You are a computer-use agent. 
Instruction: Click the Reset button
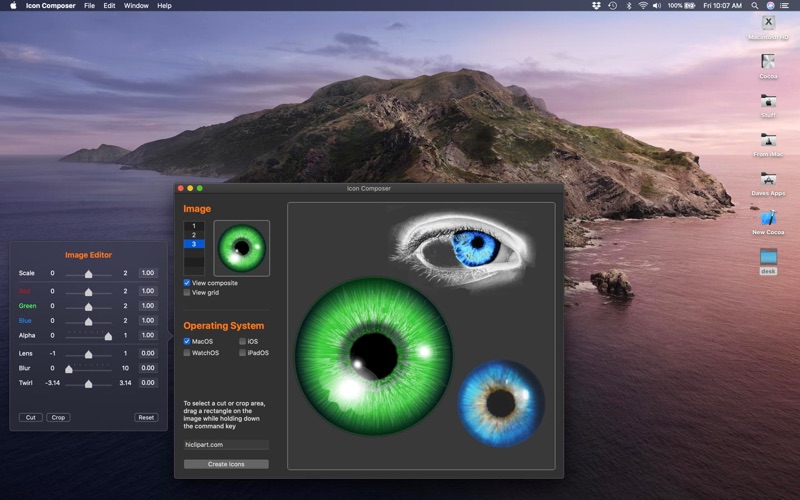(146, 417)
